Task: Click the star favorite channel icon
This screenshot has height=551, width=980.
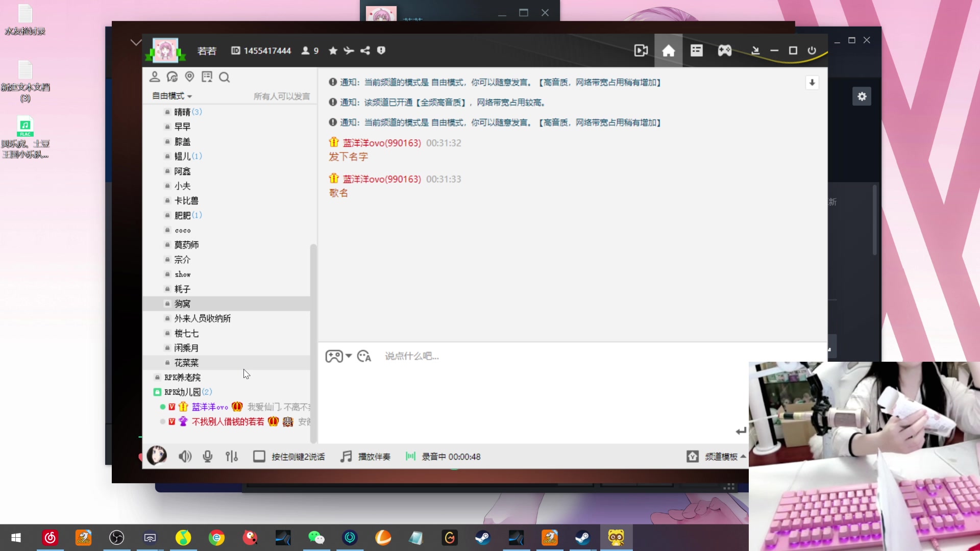Action: [333, 51]
